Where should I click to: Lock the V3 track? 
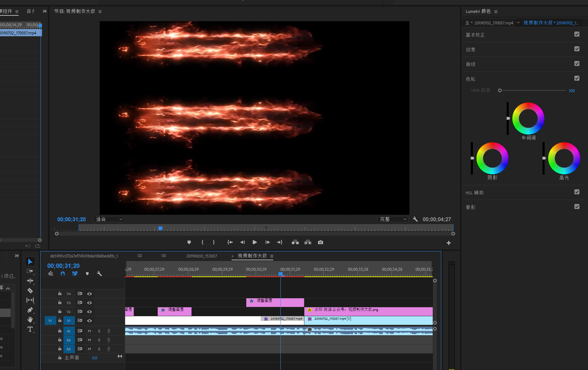pyautogui.click(x=60, y=303)
